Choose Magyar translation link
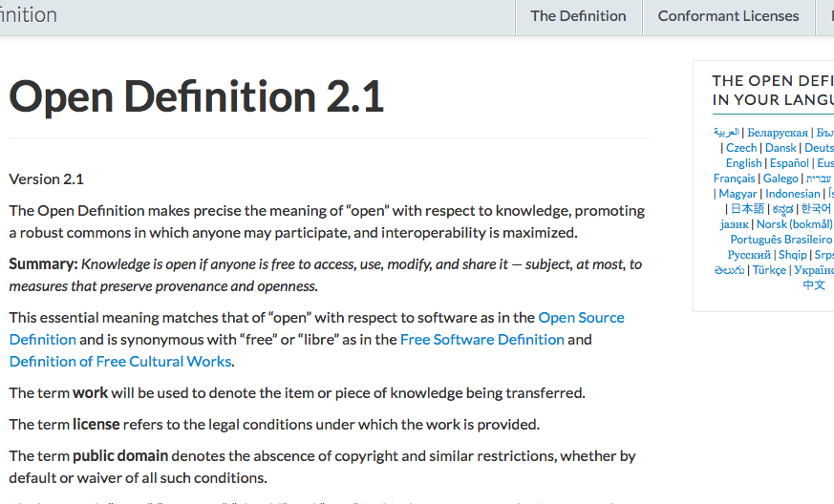This screenshot has width=834, height=504. tap(738, 194)
